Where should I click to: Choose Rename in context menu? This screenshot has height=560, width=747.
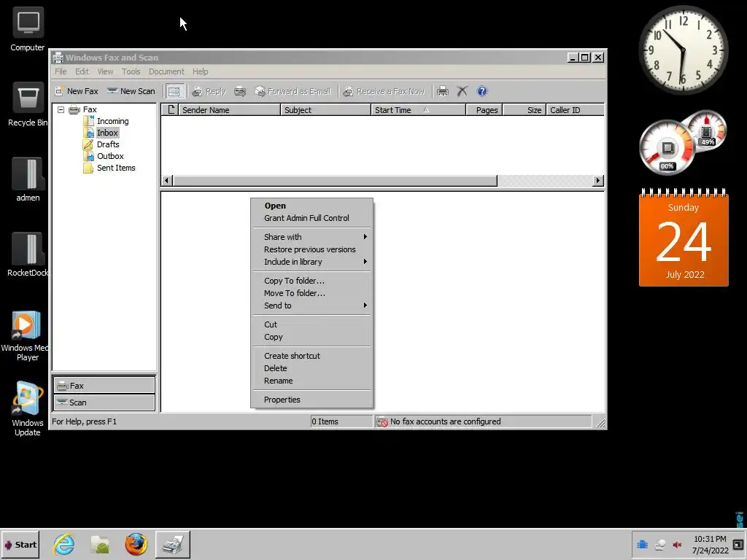(x=311, y=381)
